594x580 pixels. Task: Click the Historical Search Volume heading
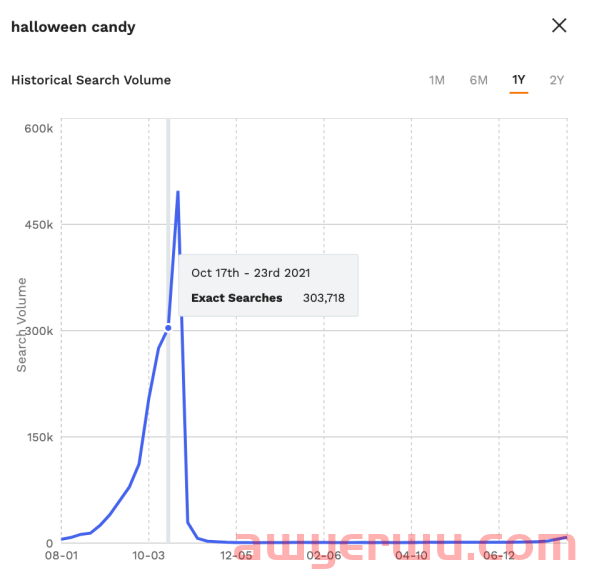(x=91, y=80)
